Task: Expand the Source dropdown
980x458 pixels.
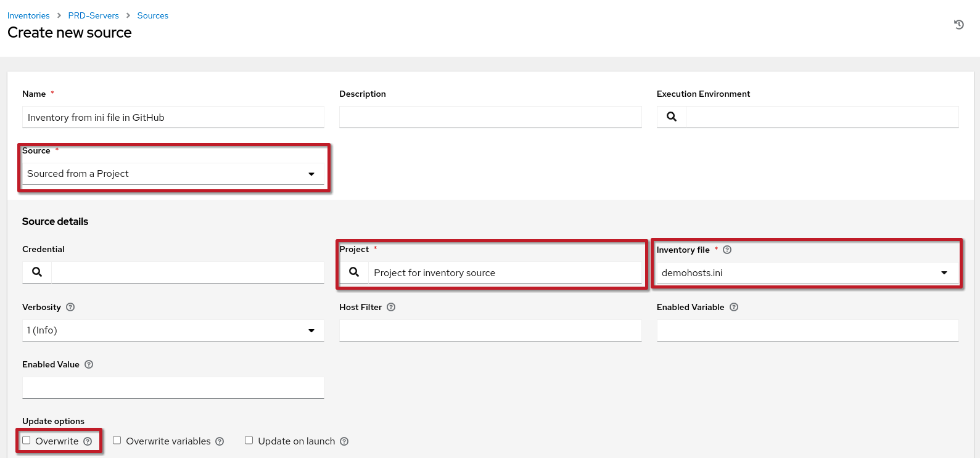Action: coord(173,174)
